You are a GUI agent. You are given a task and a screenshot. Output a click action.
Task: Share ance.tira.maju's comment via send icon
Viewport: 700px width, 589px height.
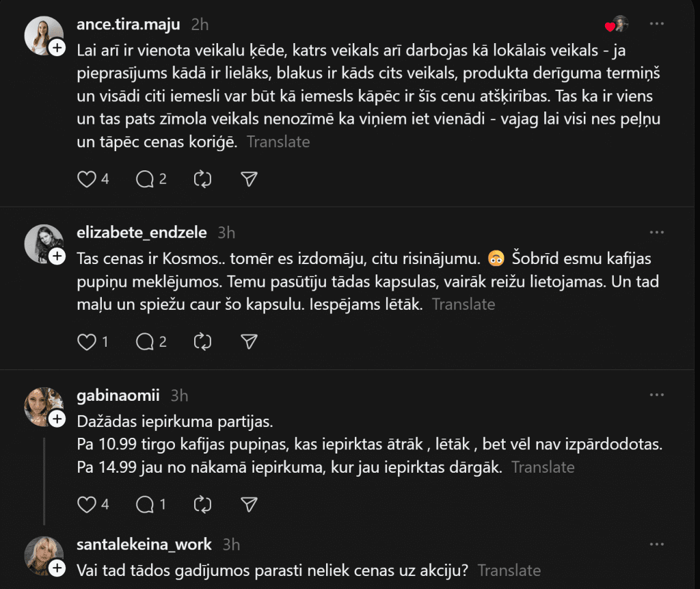click(x=250, y=179)
